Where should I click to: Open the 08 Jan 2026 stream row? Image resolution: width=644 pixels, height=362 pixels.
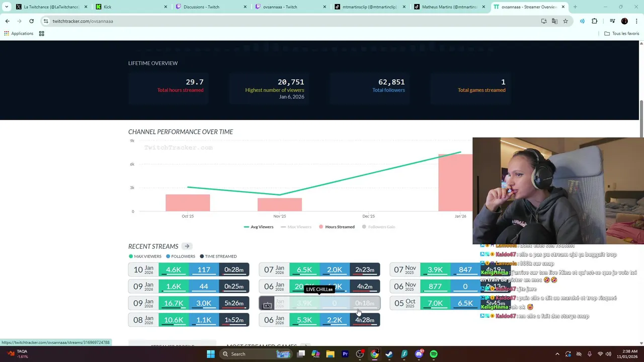189,320
